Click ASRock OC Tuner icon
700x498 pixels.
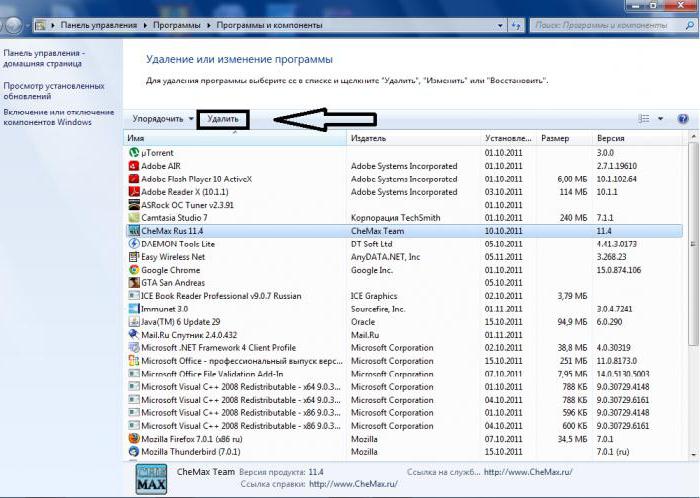tap(133, 205)
